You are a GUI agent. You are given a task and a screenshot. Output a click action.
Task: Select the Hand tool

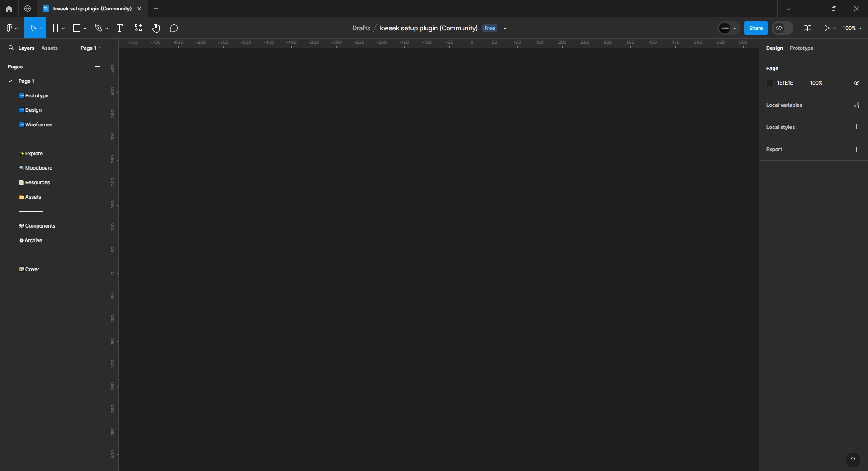pyautogui.click(x=156, y=28)
